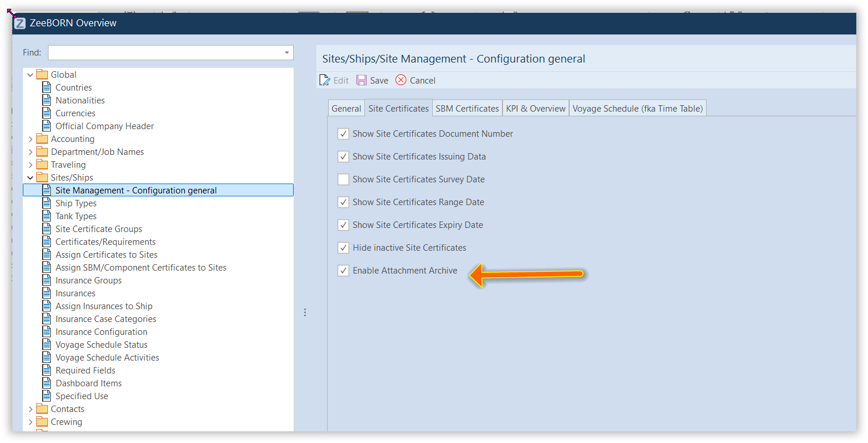
Task: Click the Certificates/Requirements document icon
Action: [x=47, y=242]
